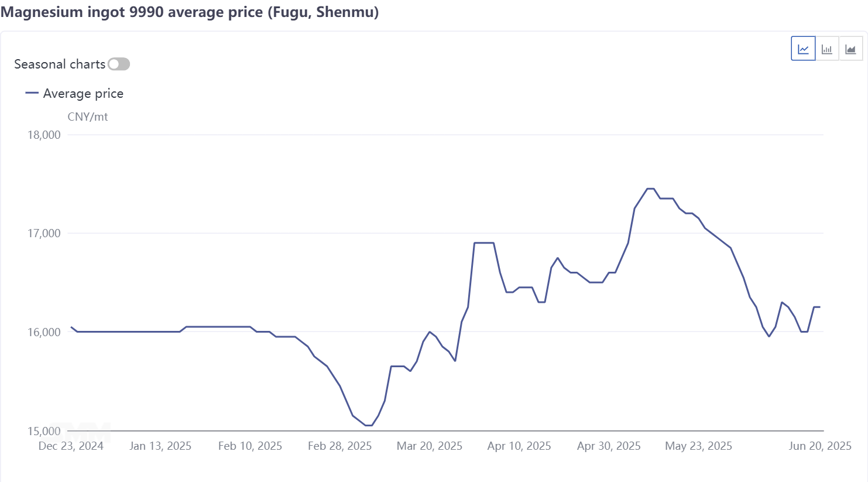The width and height of the screenshot is (868, 482).
Task: Click the Dec 23, 2024 date label
Action: pos(71,446)
